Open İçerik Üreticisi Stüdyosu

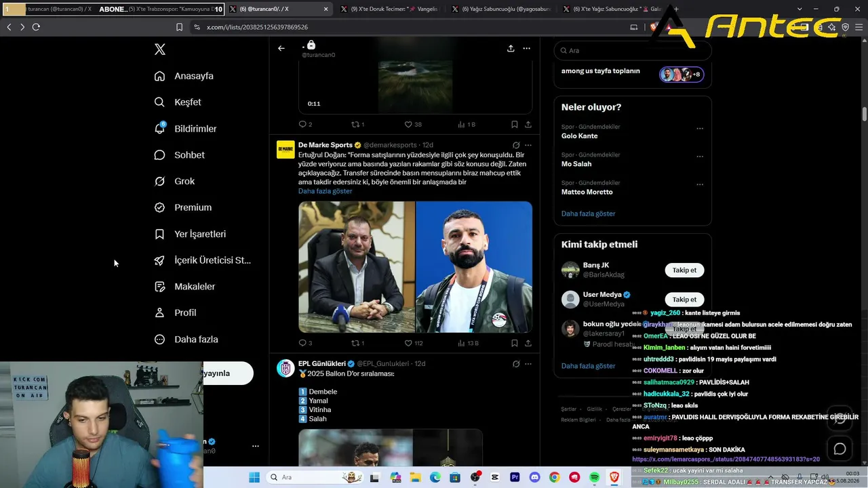202,260
